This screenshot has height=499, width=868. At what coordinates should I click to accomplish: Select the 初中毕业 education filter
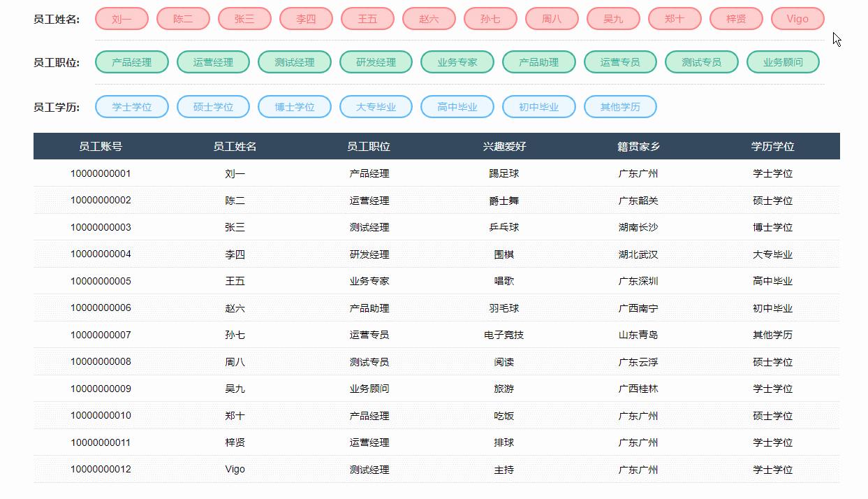(x=538, y=106)
